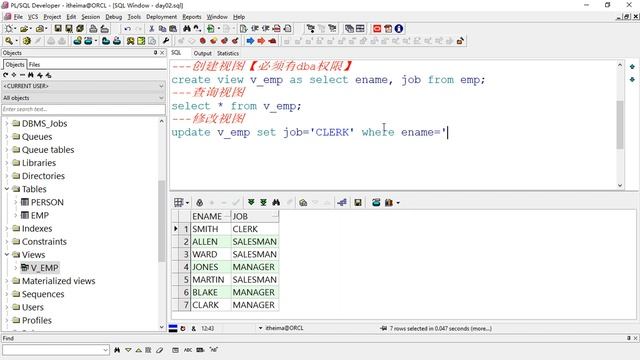Click the export results icon in grid toolbar

376,202
